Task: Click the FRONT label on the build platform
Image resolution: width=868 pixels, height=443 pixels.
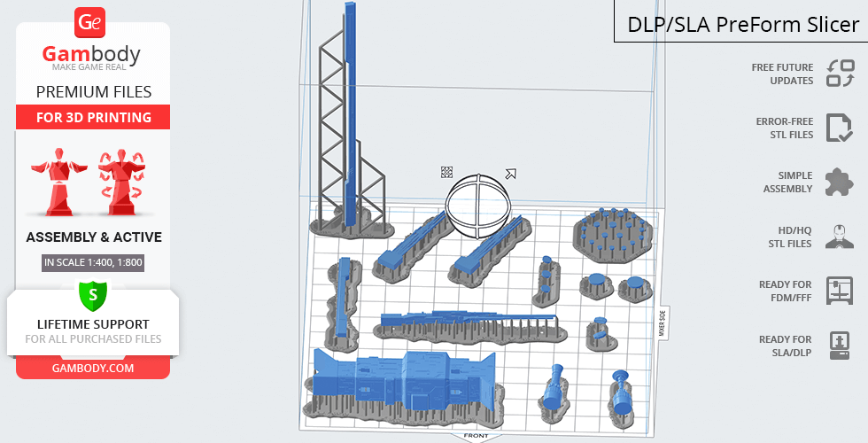Action: (x=476, y=435)
